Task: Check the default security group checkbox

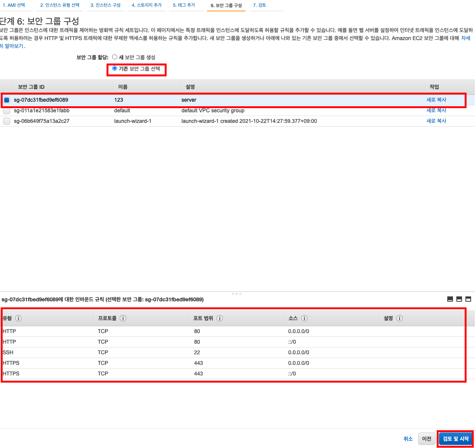Action: 7,111
